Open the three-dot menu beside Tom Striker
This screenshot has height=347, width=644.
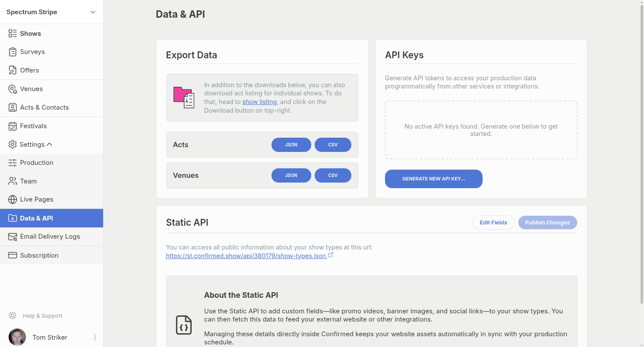[95, 337]
